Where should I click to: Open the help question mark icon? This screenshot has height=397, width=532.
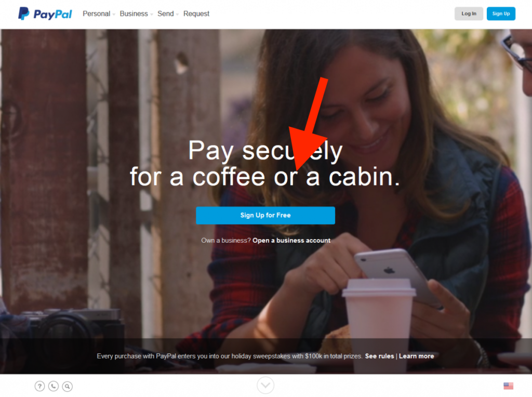(39, 386)
